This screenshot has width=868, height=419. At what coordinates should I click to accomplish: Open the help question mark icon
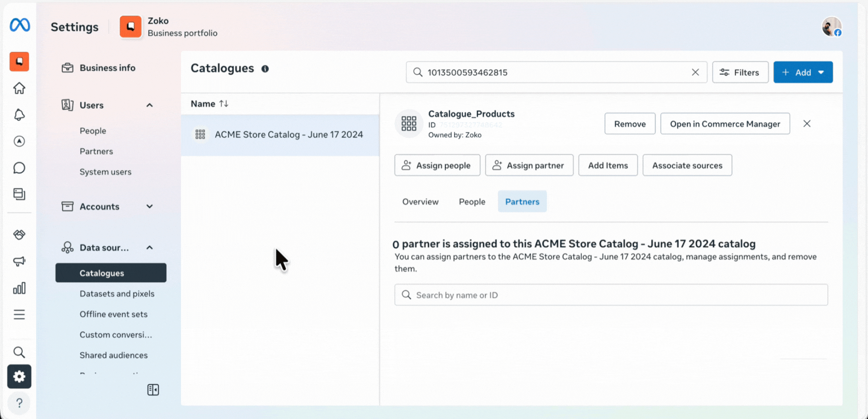point(19,403)
